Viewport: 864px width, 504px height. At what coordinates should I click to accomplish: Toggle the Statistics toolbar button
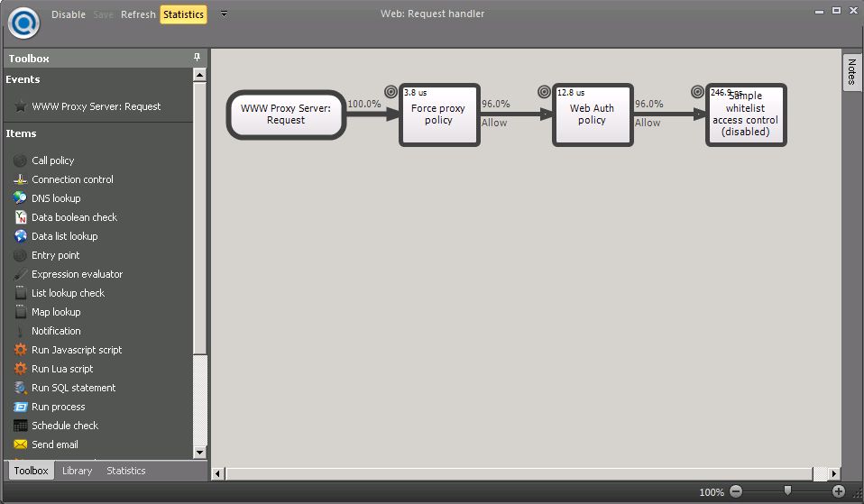(183, 14)
